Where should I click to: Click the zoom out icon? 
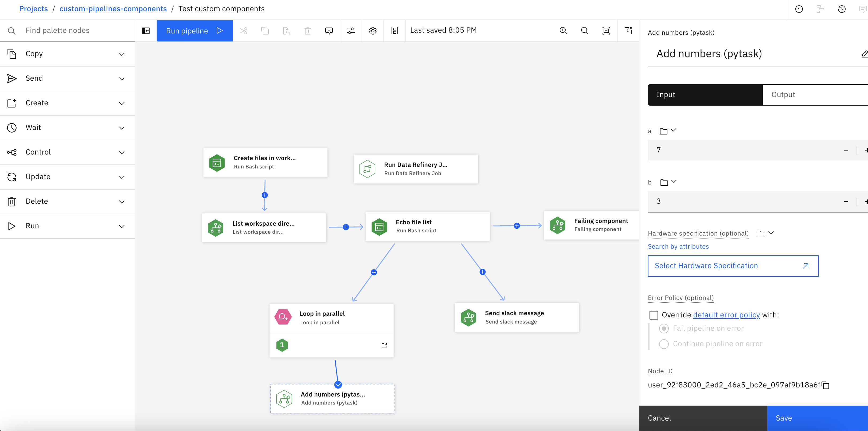(x=585, y=30)
